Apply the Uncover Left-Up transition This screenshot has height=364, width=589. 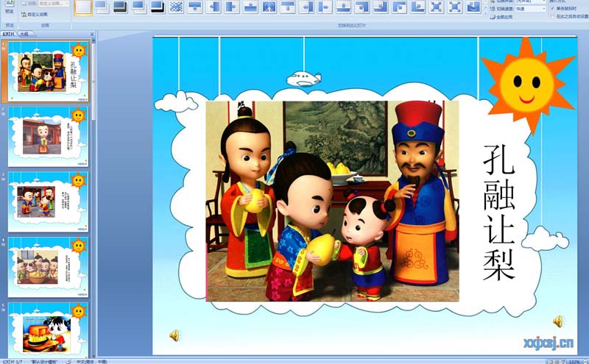click(381, 7)
